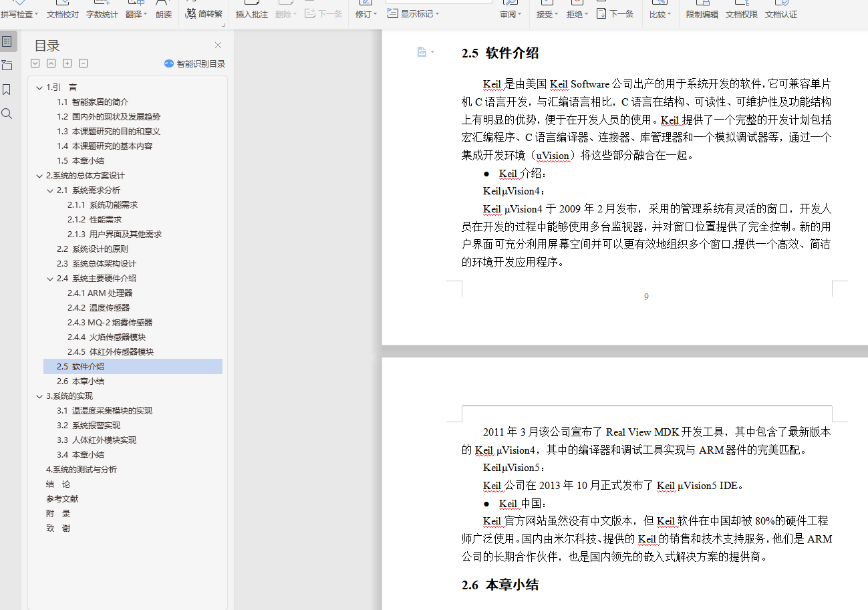Click 插入批注 to insert a comment
The height and width of the screenshot is (610, 868).
[252, 10]
